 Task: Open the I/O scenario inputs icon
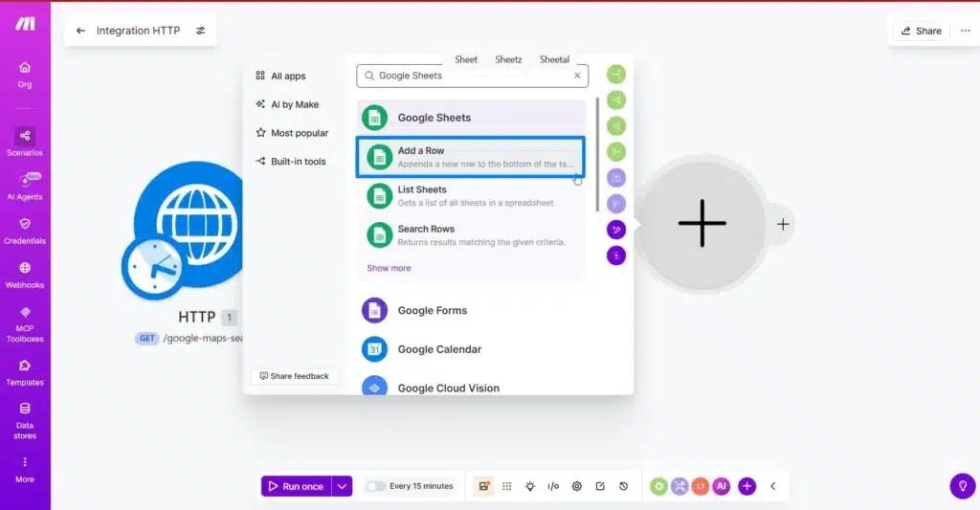tap(553, 486)
